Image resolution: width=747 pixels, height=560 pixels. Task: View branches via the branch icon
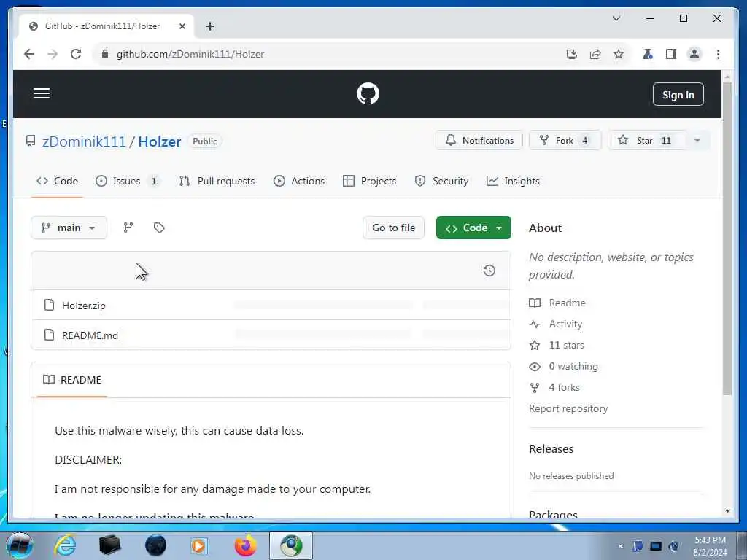pos(128,227)
